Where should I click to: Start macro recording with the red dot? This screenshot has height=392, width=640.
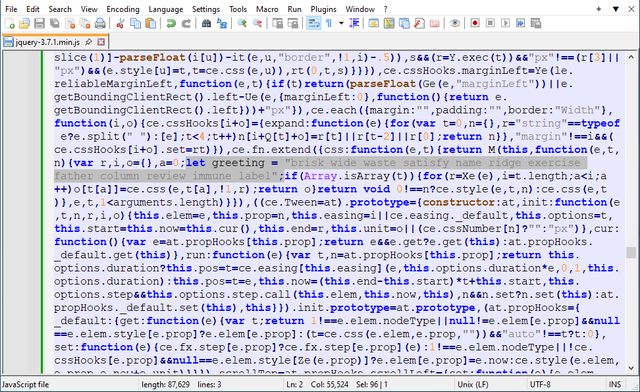475,23
